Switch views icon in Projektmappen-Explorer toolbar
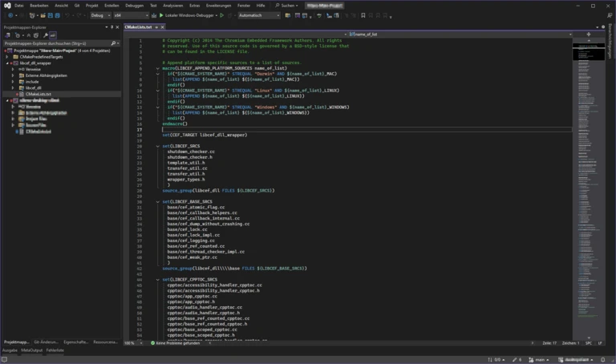The width and height of the screenshot is (616, 364). coord(7,35)
